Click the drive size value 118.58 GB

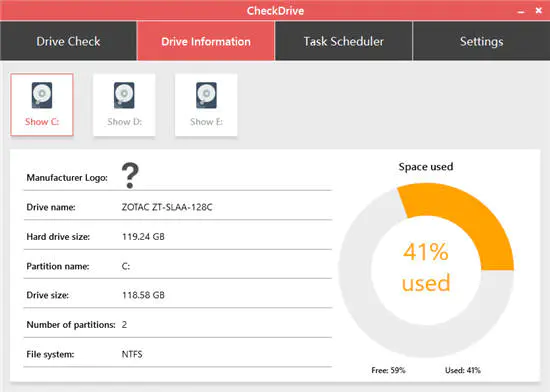[x=143, y=295]
